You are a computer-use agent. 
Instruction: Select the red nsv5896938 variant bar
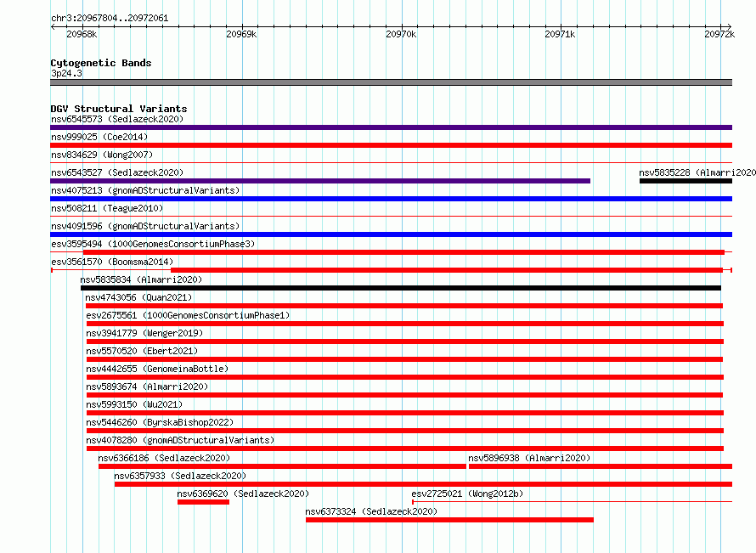point(601,466)
